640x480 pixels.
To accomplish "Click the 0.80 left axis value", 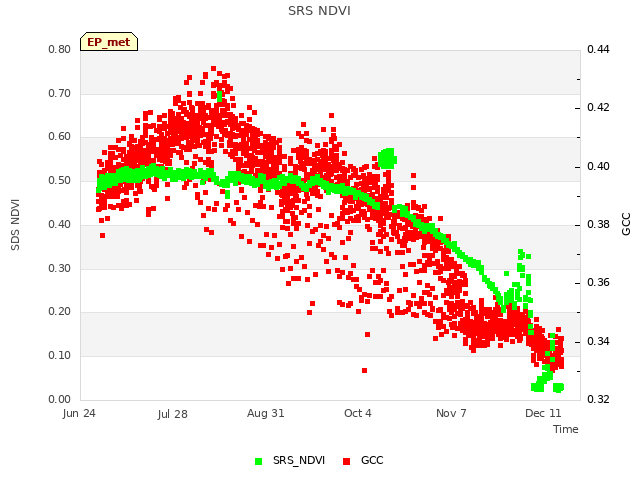I will pyautogui.click(x=60, y=49).
